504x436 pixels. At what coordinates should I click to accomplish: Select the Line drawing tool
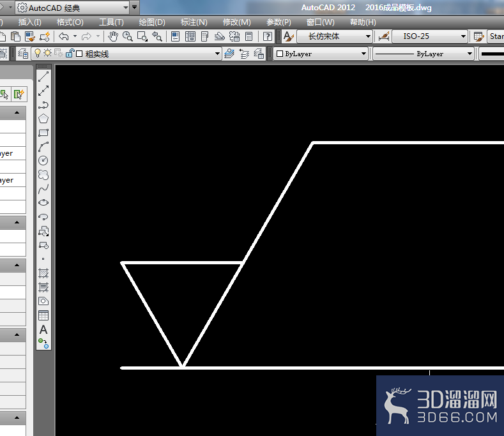click(x=43, y=77)
